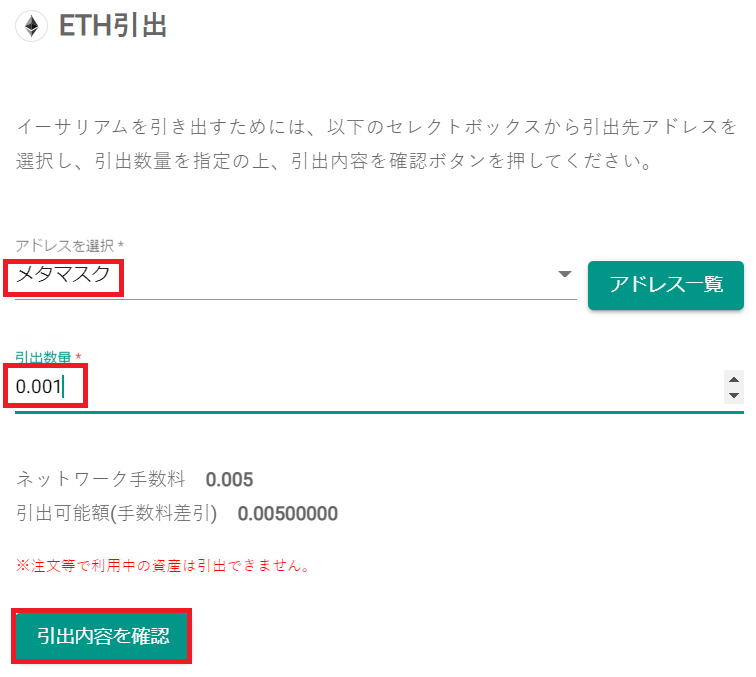This screenshot has width=756, height=677.
Task: Click the asterisk beside アドレスを選択
Action: point(121,245)
